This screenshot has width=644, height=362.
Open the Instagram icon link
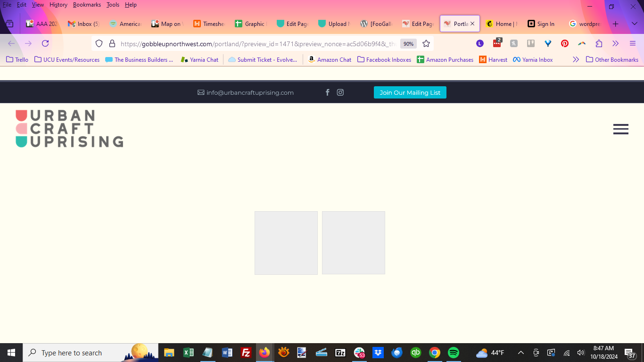340,92
